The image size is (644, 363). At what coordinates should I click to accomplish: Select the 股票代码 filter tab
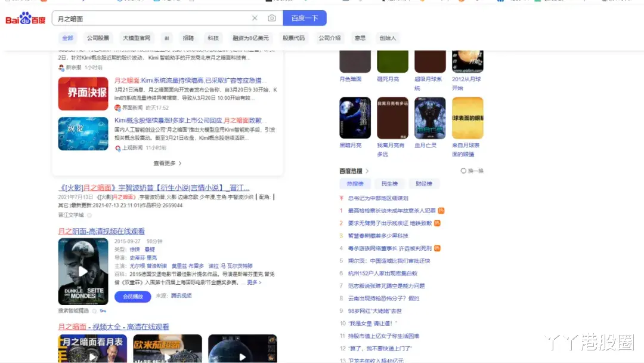pyautogui.click(x=293, y=38)
